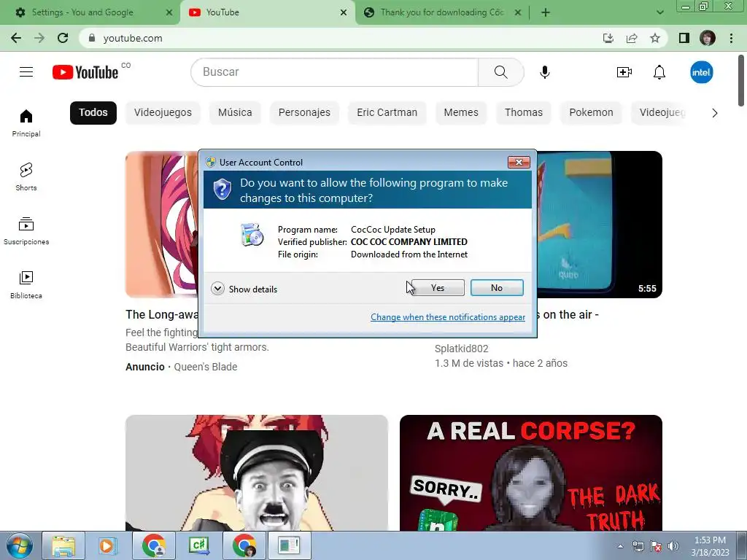Open the shouting man with cap thumbnail
The image size is (747, 560).
(257, 472)
